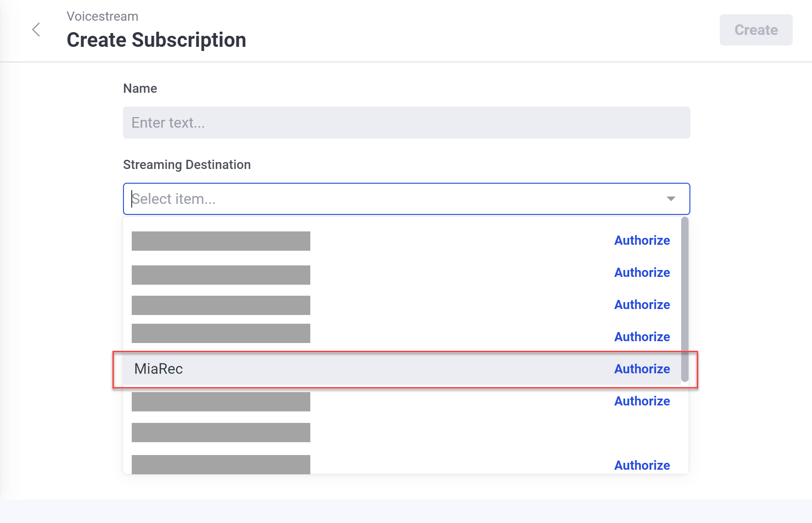This screenshot has height=523, width=812.
Task: Select the redacted item without Authorize link
Action: coord(221,433)
